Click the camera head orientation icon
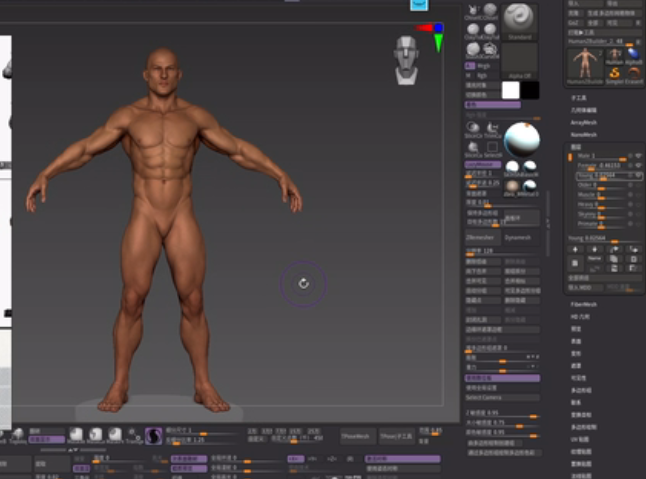 [407, 60]
